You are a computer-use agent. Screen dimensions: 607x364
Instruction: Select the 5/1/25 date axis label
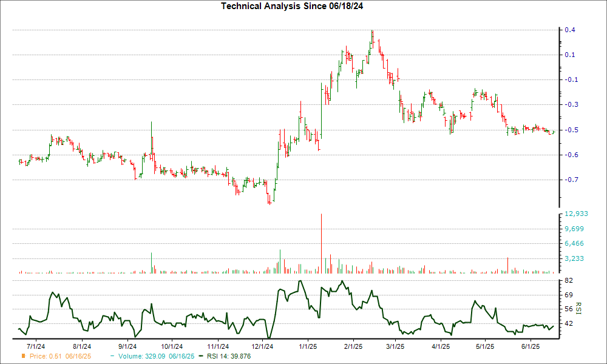tap(485, 346)
